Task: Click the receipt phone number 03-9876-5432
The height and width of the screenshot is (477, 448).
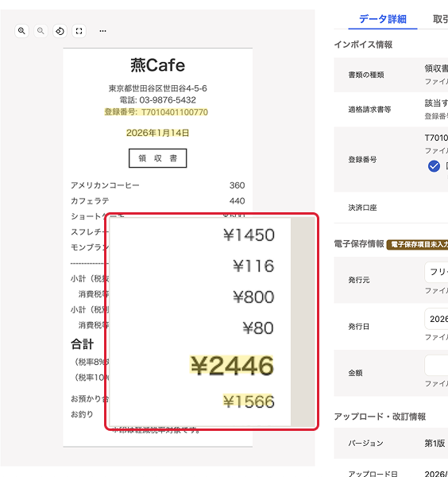Action: pos(168,100)
